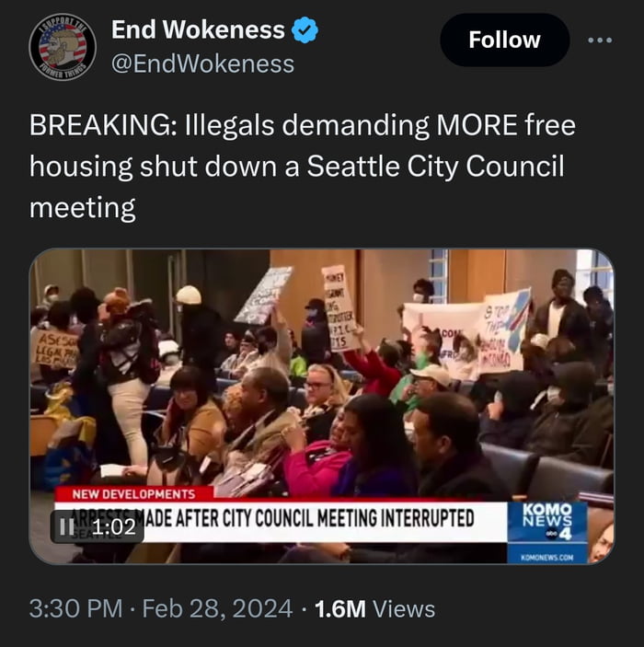Viewport: 644px width, 647px height.
Task: Select the word BREAKING in the tweet
Action: [98, 124]
